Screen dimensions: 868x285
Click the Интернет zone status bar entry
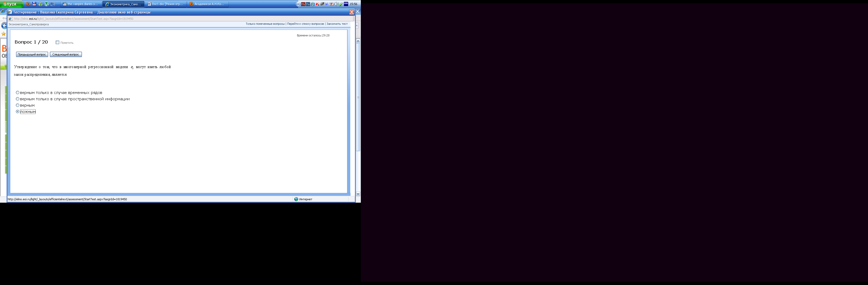pos(303,199)
